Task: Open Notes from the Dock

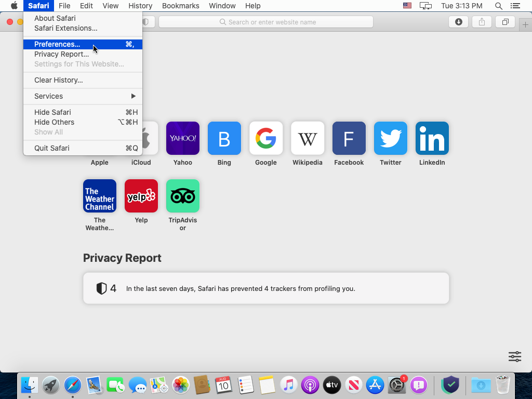Action: pyautogui.click(x=267, y=385)
